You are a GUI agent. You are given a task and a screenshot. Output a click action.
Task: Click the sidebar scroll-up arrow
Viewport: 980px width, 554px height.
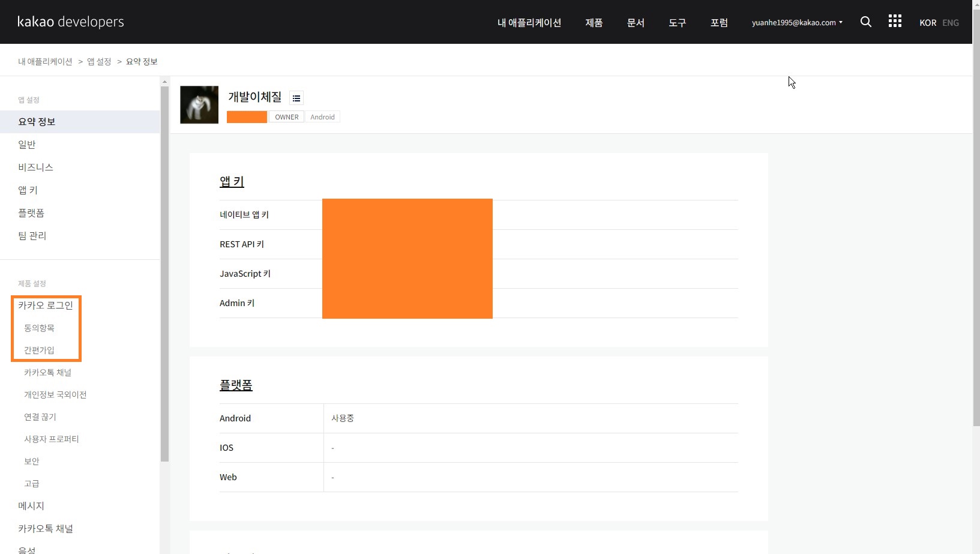(164, 82)
